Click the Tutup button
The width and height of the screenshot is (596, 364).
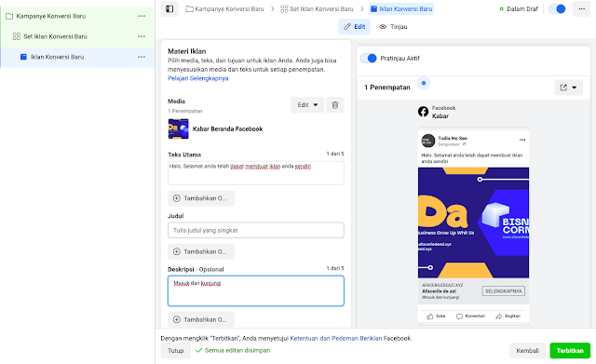coord(176,351)
